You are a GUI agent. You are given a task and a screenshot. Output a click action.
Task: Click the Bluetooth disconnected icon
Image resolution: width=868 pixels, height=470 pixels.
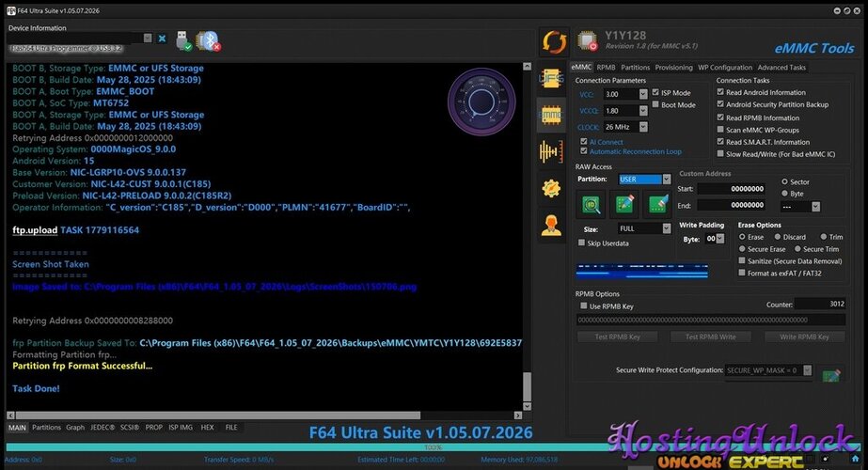pos(210,40)
